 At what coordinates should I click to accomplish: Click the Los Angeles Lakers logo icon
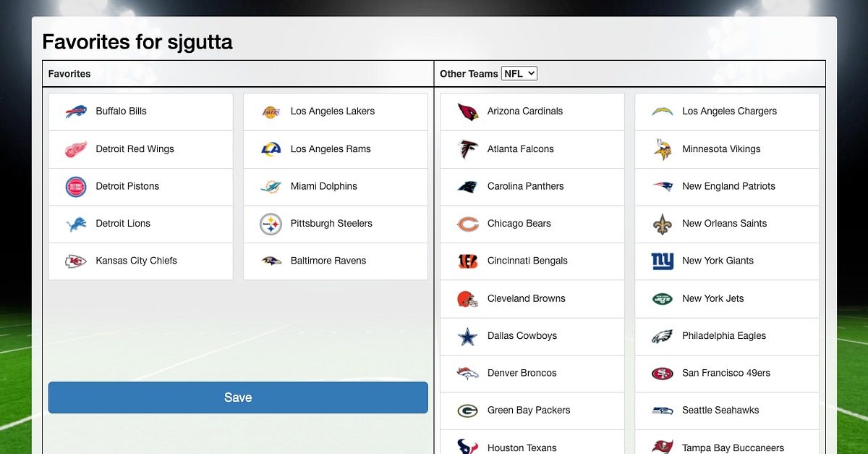pyautogui.click(x=270, y=112)
